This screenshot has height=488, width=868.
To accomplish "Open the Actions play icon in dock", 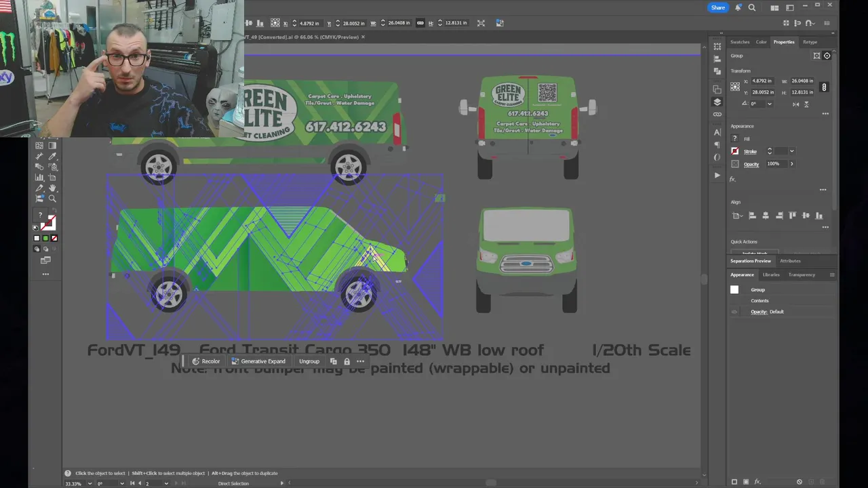I will click(x=717, y=175).
